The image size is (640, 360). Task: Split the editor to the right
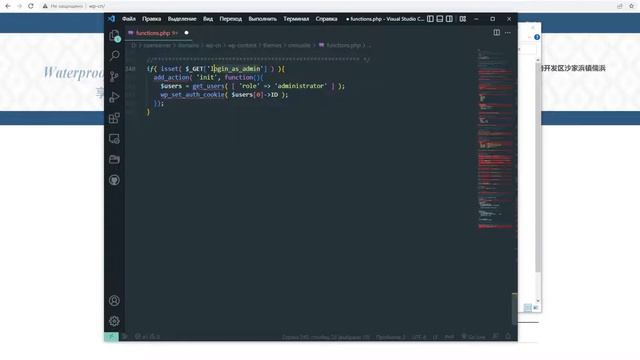tap(496, 33)
